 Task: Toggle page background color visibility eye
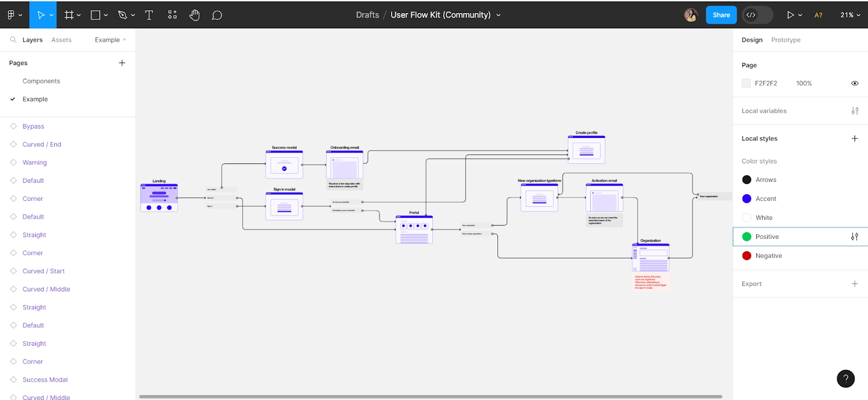click(854, 84)
